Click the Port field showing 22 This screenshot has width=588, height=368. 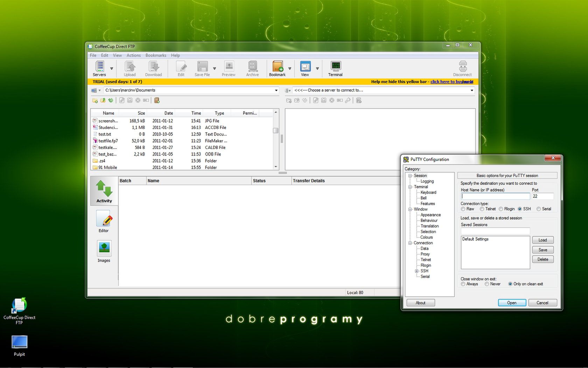click(542, 196)
